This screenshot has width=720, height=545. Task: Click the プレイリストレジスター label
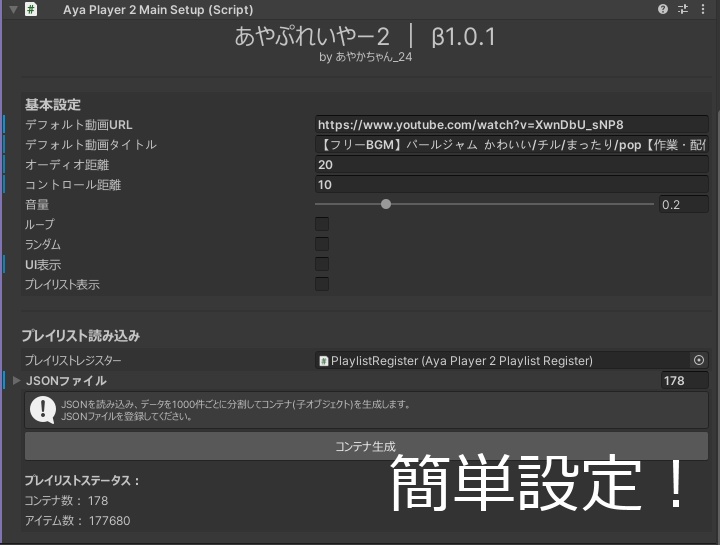[x=73, y=361]
